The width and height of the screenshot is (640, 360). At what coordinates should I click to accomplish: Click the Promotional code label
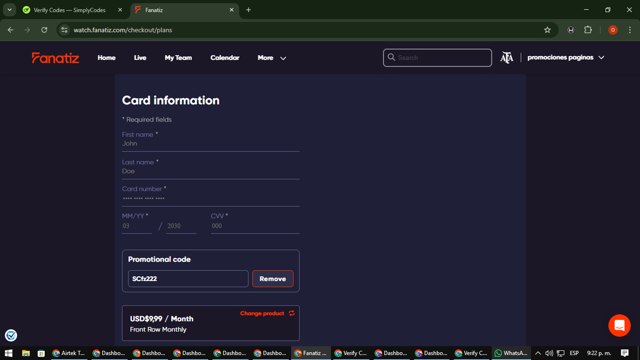[x=159, y=259]
